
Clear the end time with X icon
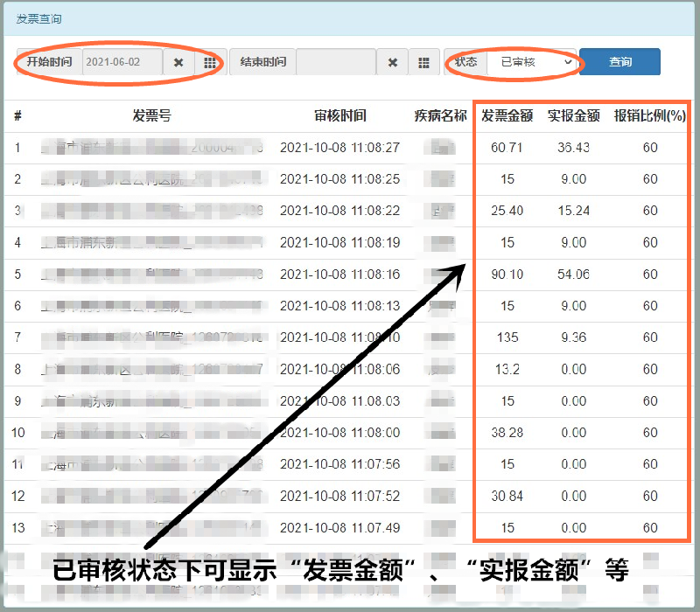click(x=393, y=63)
